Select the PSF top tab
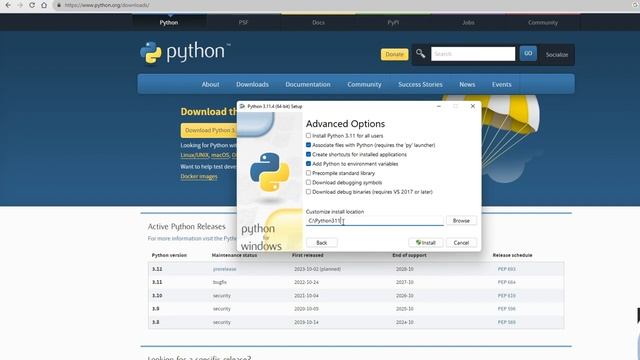This screenshot has height=360, width=640. pos(243,22)
